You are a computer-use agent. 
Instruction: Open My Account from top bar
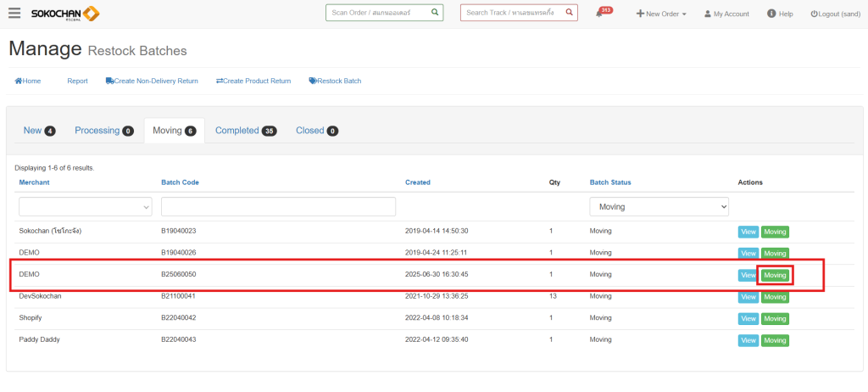pyautogui.click(x=726, y=14)
